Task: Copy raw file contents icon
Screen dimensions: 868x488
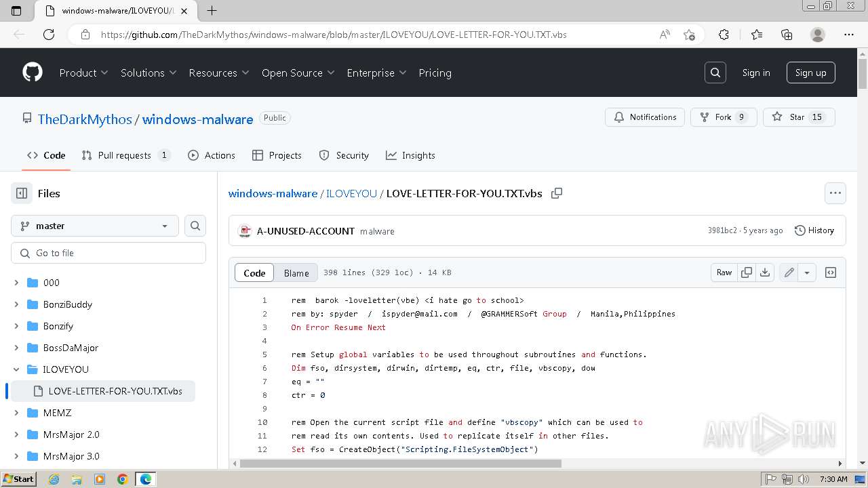Action: pyautogui.click(x=747, y=272)
